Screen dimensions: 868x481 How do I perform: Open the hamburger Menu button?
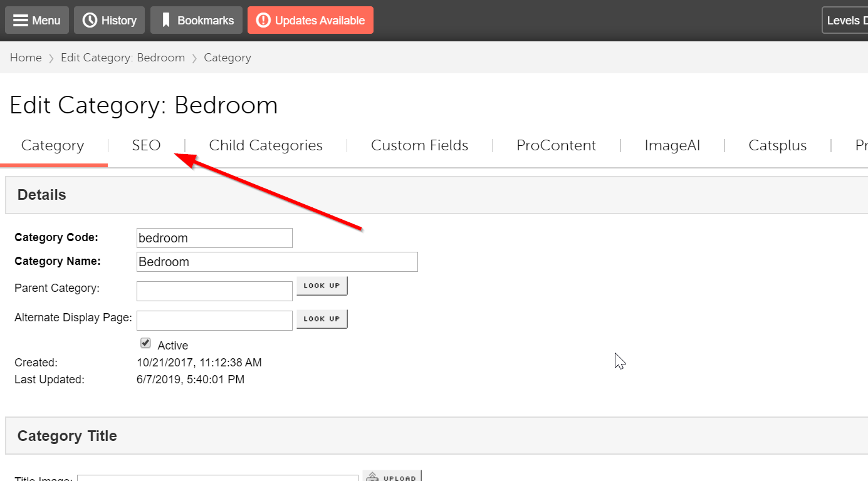[x=37, y=21]
